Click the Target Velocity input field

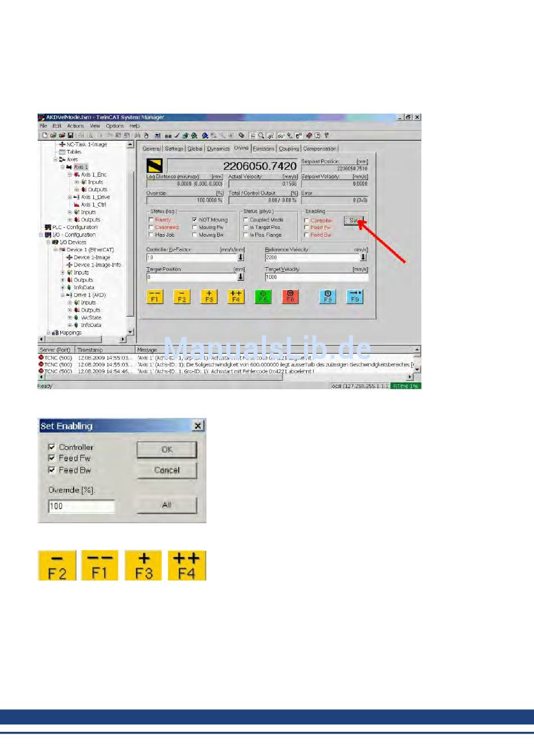(x=317, y=277)
